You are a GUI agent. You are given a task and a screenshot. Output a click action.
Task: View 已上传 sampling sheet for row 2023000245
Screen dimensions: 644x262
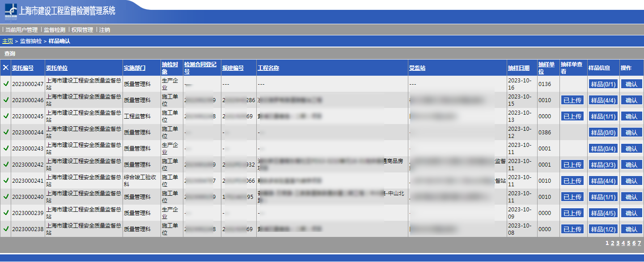[572, 116]
